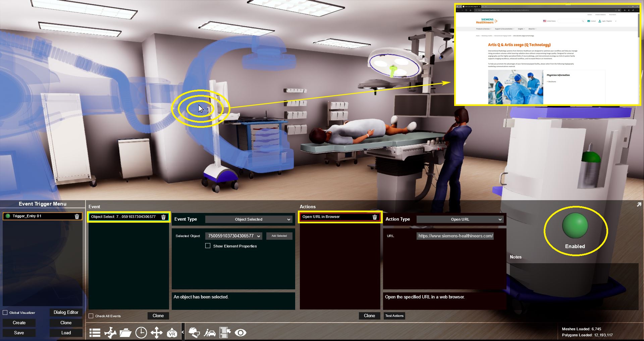Click the surgeons photo in browser preview
644x341 pixels.
pos(516,87)
